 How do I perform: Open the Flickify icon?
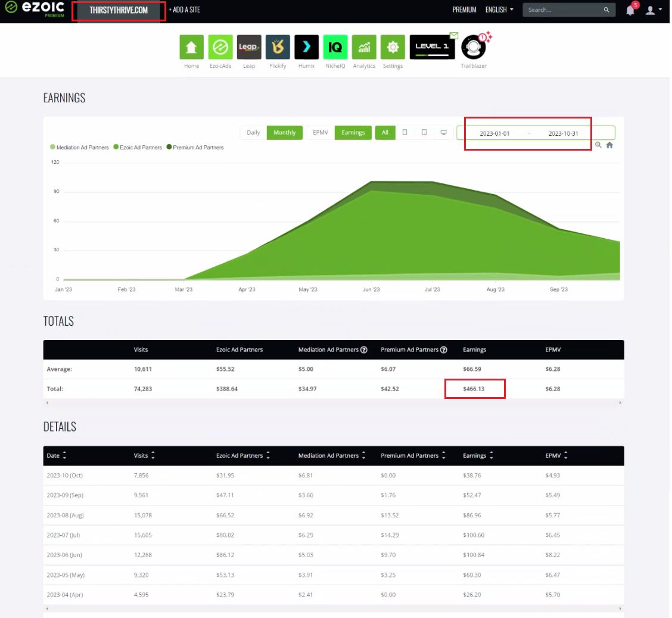coord(278,47)
